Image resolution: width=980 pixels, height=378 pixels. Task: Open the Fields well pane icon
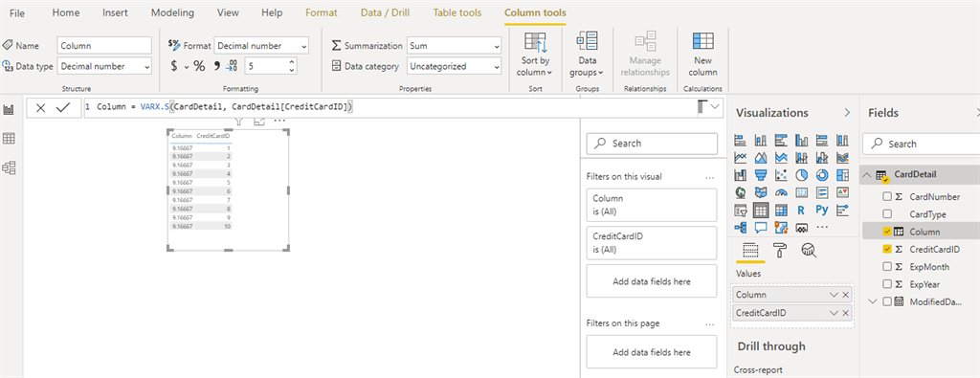pyautogui.click(x=750, y=251)
